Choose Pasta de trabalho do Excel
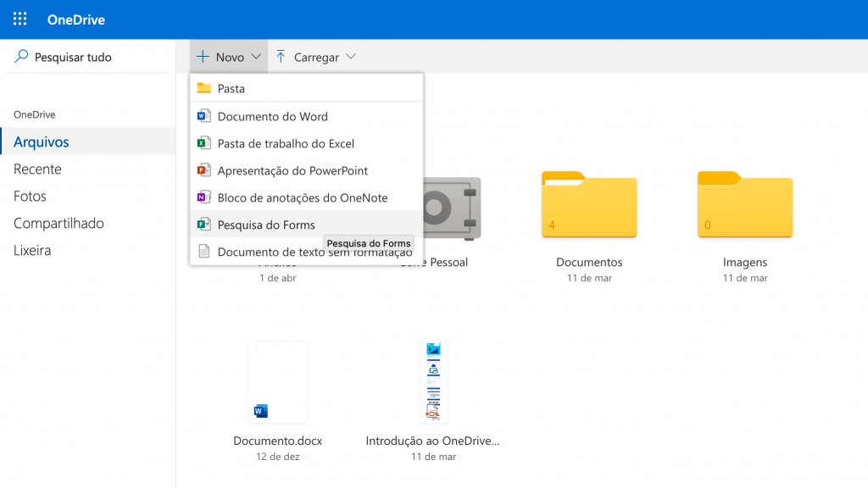Viewport: 868px width, 488px height. (x=306, y=143)
